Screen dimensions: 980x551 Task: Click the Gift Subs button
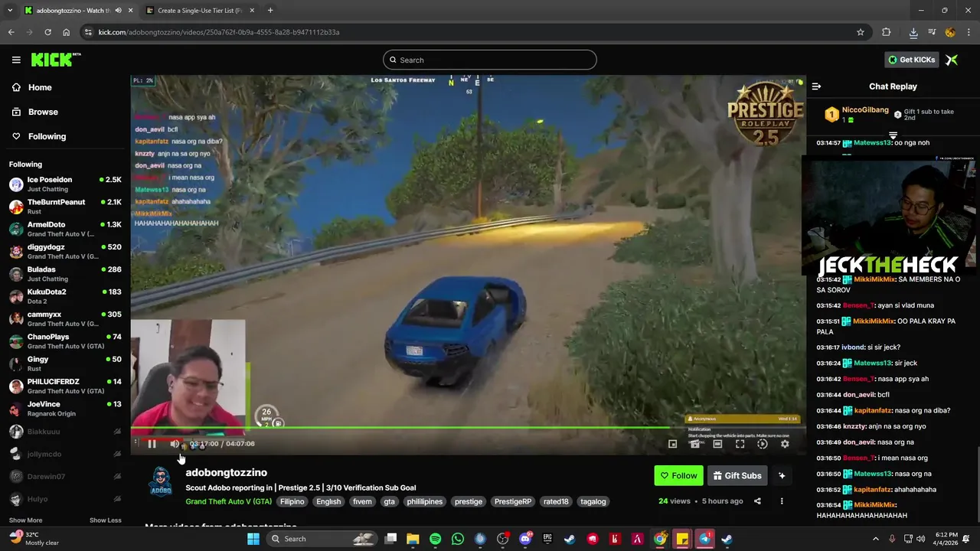pyautogui.click(x=737, y=475)
